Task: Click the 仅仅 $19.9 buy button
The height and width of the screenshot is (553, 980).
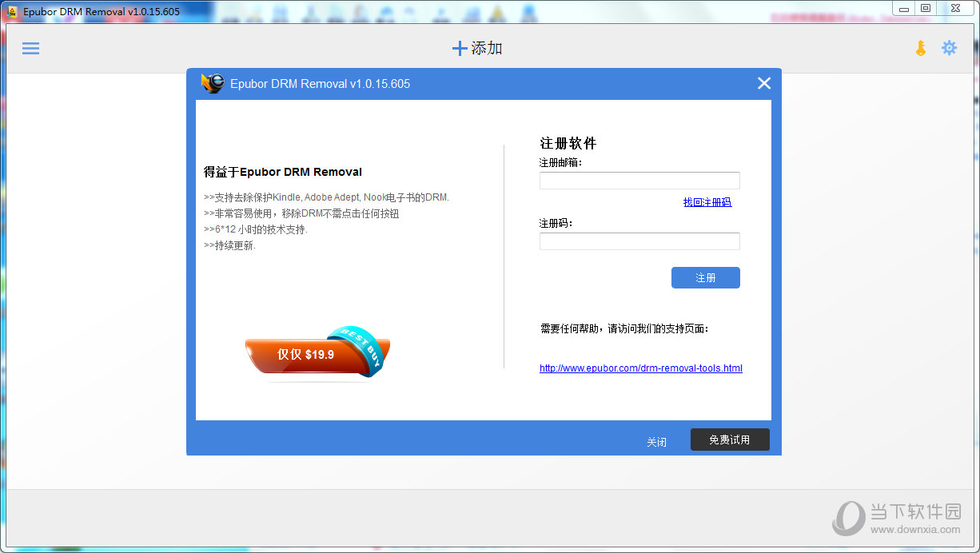Action: tap(317, 353)
